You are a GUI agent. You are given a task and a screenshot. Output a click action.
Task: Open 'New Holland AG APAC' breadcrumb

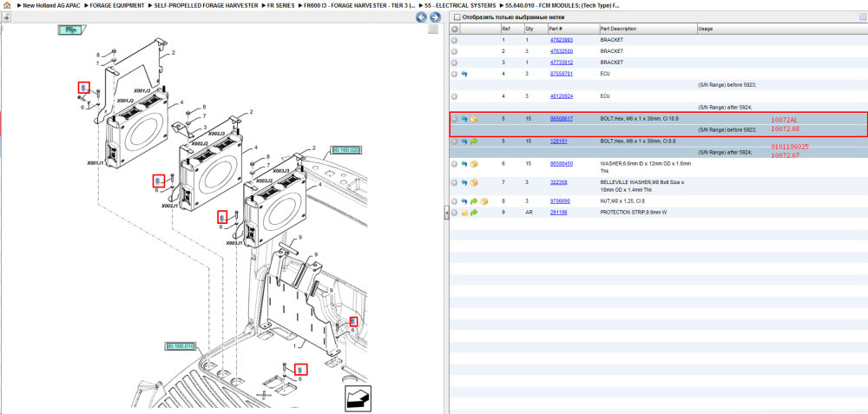(x=52, y=5)
